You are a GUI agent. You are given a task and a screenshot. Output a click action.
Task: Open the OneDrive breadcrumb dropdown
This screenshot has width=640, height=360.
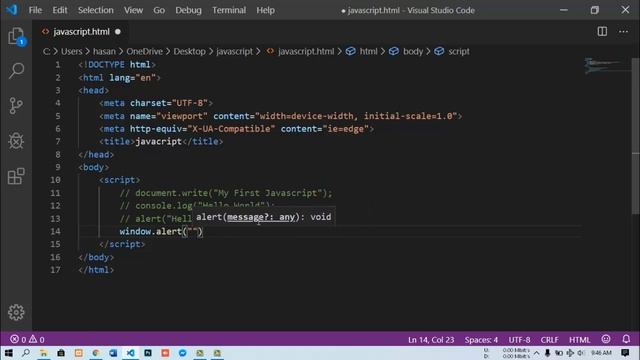pos(144,51)
